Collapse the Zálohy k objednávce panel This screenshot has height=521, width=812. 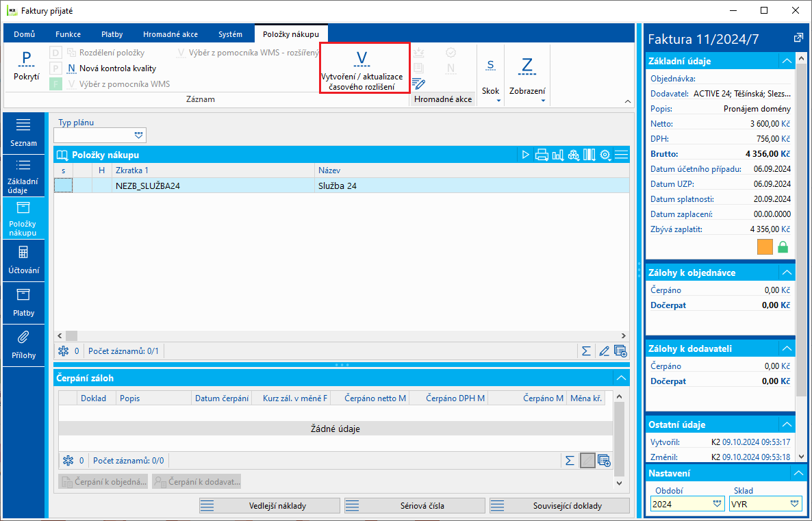(x=787, y=272)
